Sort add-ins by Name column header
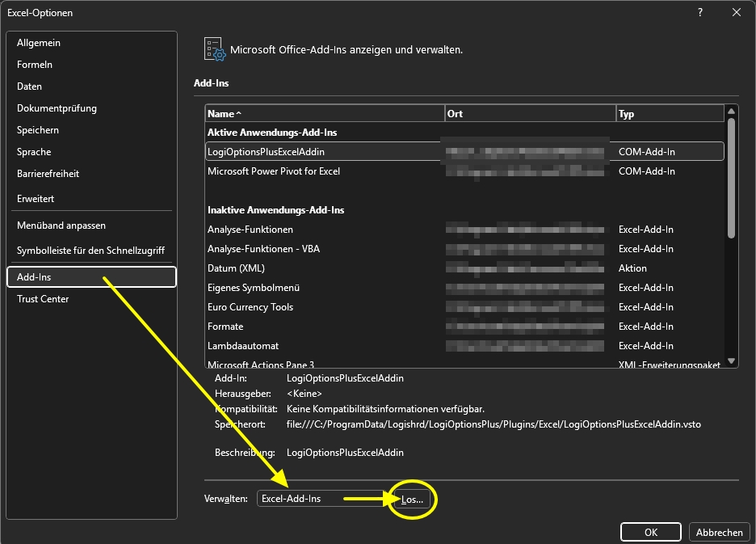This screenshot has height=544, width=756. [x=324, y=114]
